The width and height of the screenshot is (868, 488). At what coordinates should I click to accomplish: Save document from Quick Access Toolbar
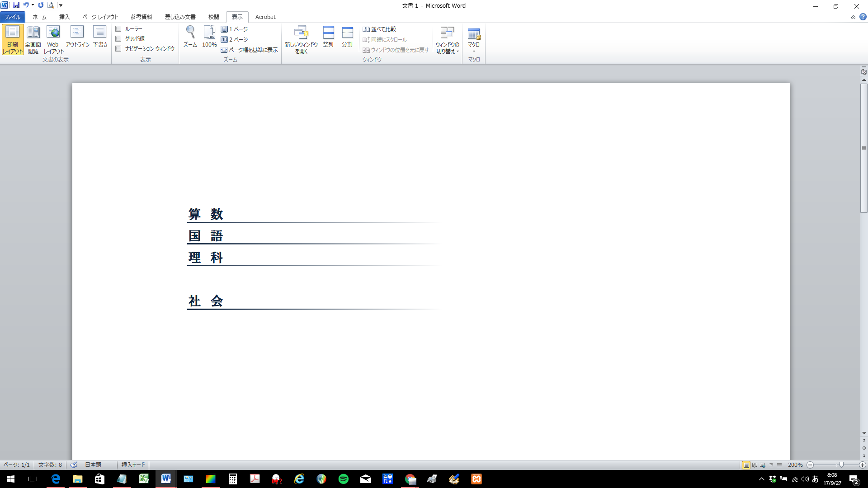tap(16, 5)
